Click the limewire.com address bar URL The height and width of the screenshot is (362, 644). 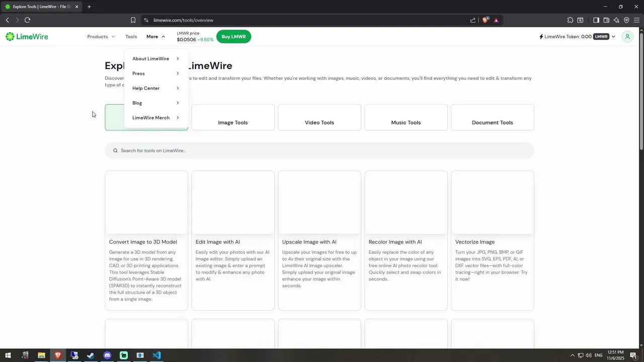click(184, 20)
